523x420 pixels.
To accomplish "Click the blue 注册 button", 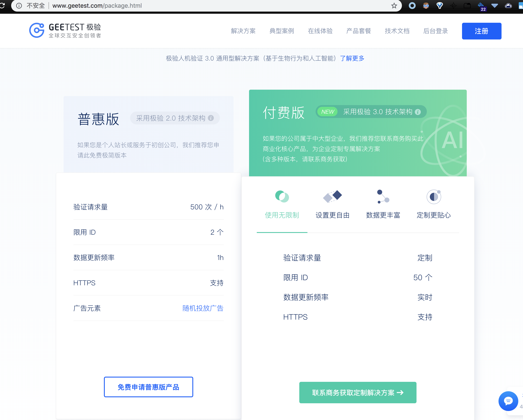I will (x=481, y=31).
